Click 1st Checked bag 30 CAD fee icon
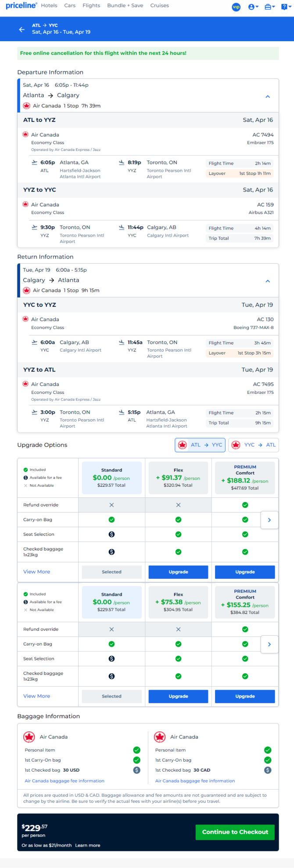Screen dimensions: 294x868 pyautogui.click(x=268, y=770)
